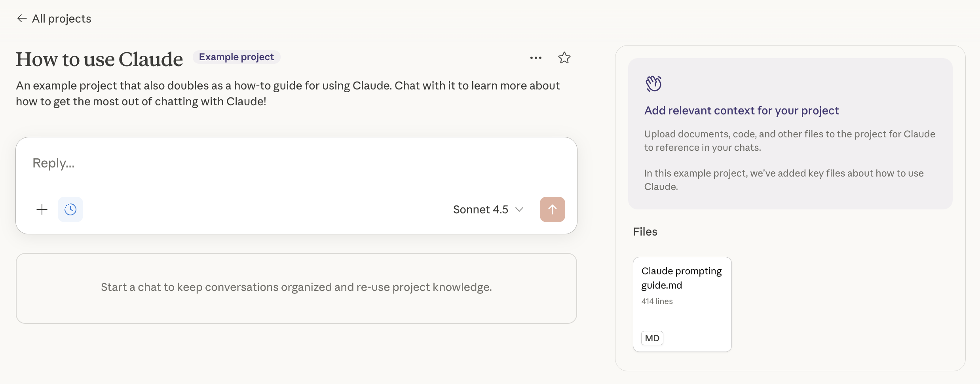980x384 pixels.
Task: Click the plus icon to add attachments
Action: (x=42, y=209)
